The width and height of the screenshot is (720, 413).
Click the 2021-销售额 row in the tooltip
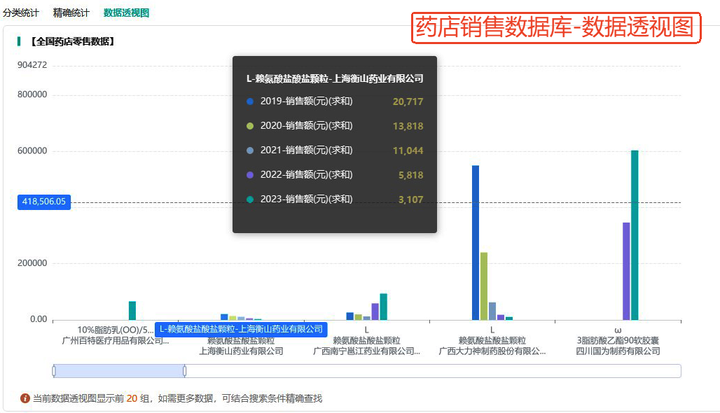click(x=335, y=150)
